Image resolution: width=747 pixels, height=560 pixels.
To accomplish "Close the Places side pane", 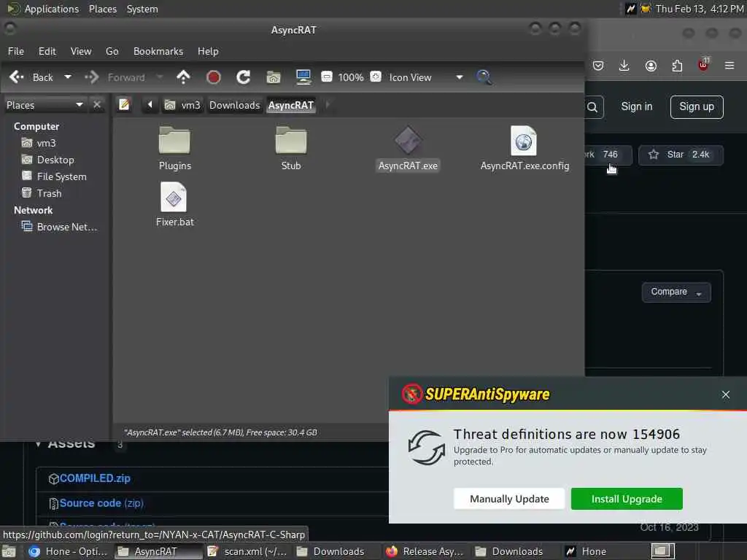I will coord(97,104).
